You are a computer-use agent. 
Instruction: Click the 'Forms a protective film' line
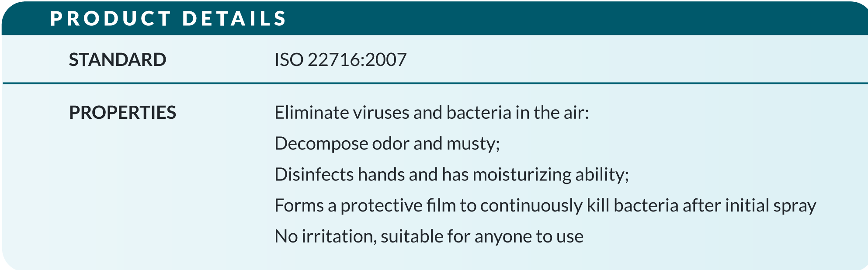click(x=545, y=206)
